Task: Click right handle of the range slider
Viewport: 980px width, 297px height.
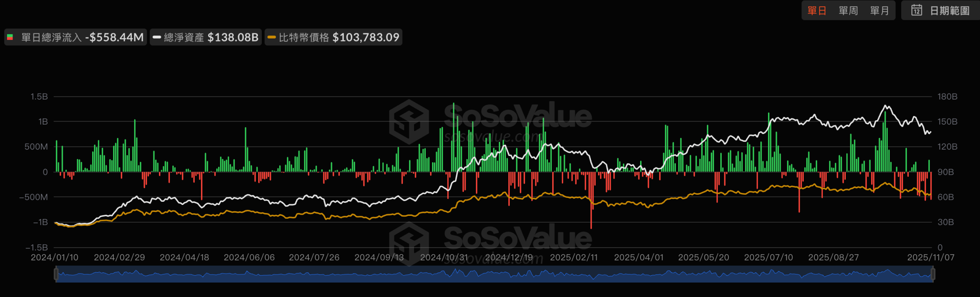Action: pos(933,274)
